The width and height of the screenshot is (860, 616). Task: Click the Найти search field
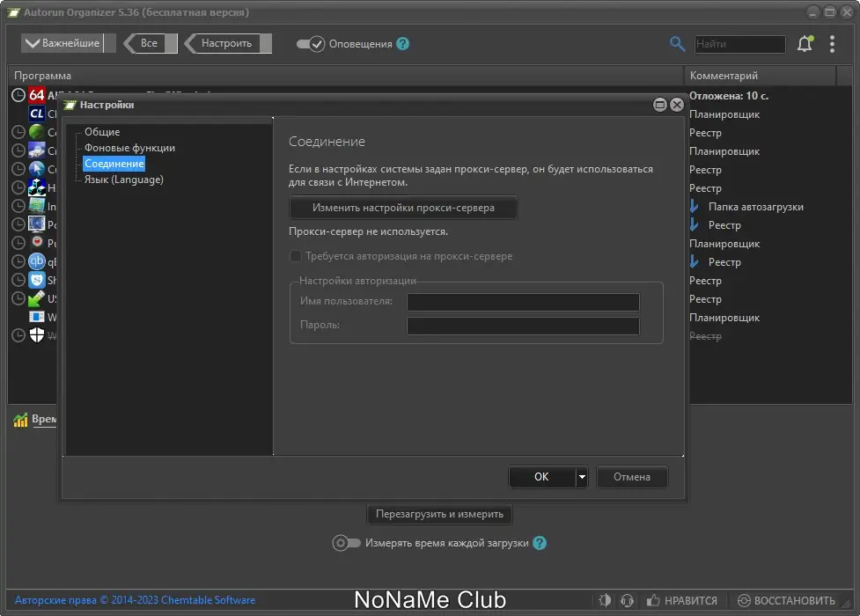click(x=740, y=44)
